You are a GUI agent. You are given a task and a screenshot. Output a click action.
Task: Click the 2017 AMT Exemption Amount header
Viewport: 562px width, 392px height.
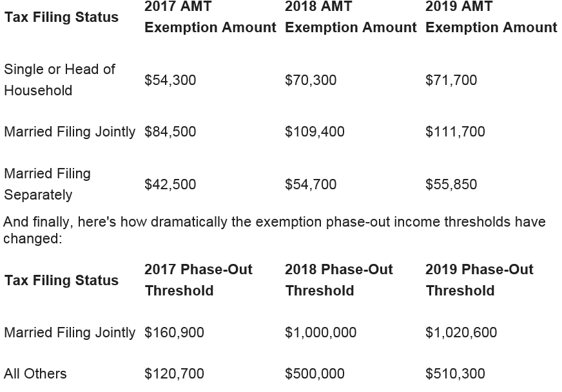[x=210, y=17]
